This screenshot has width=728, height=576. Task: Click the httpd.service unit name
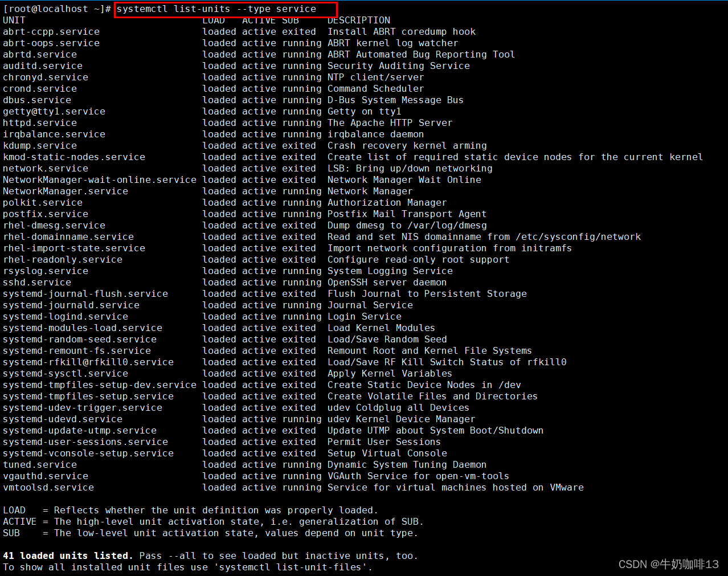40,123
